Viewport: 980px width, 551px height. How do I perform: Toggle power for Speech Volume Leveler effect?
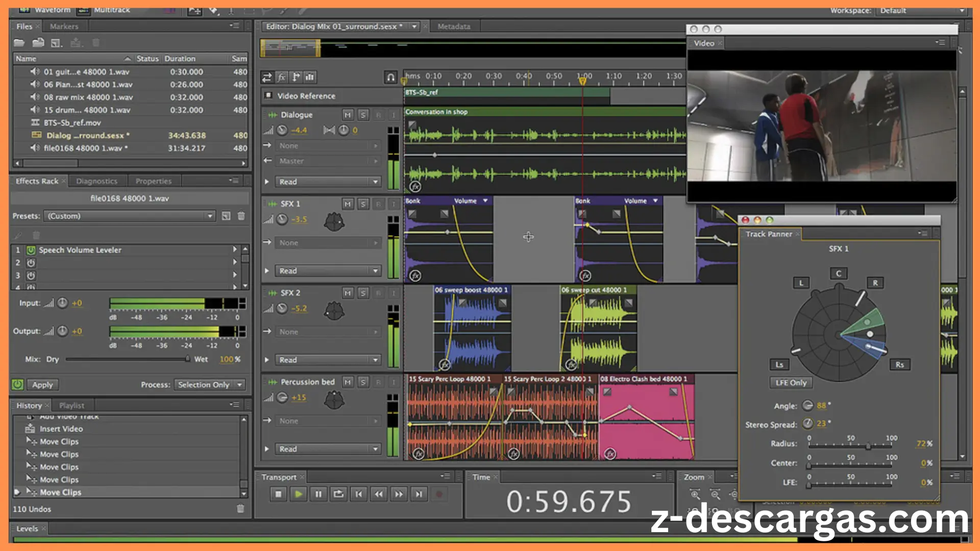tap(31, 250)
